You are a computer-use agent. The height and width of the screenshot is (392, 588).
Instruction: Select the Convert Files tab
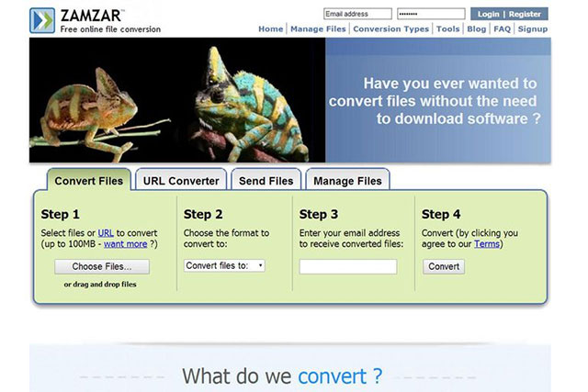(x=88, y=181)
